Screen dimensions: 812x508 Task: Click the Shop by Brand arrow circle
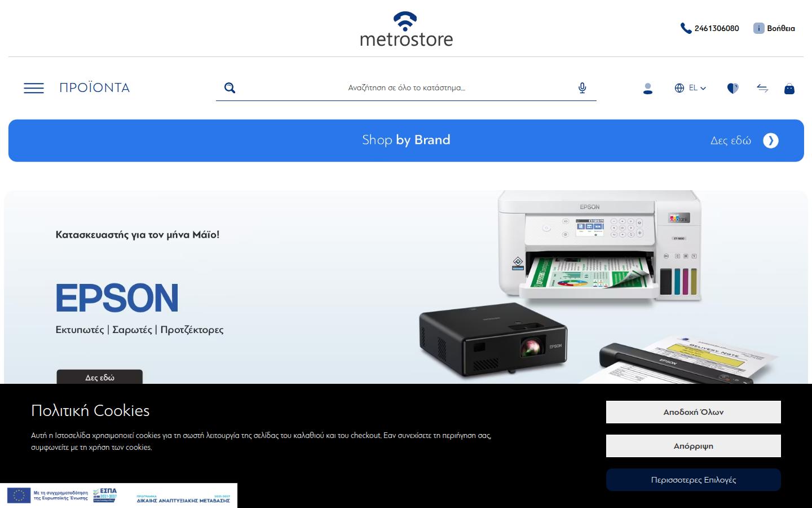pyautogui.click(x=771, y=141)
